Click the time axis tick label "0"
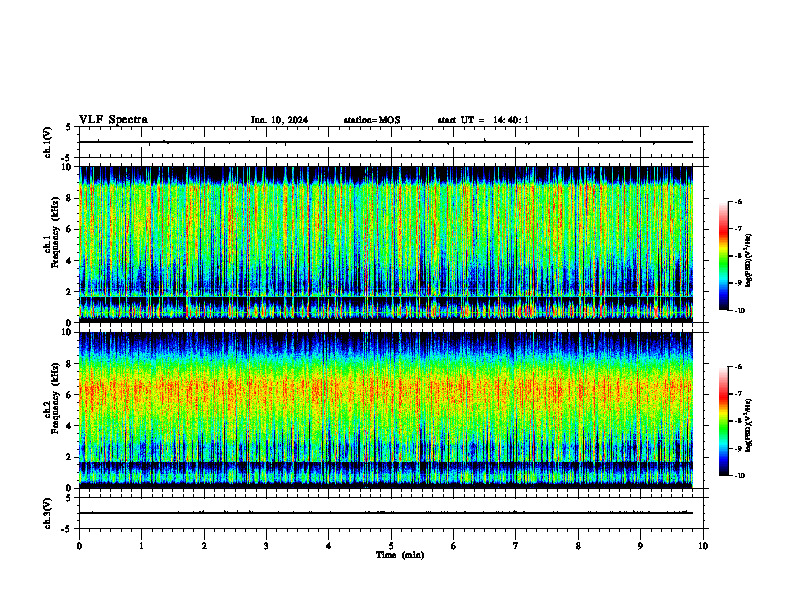The image size is (792, 612). pos(79,546)
